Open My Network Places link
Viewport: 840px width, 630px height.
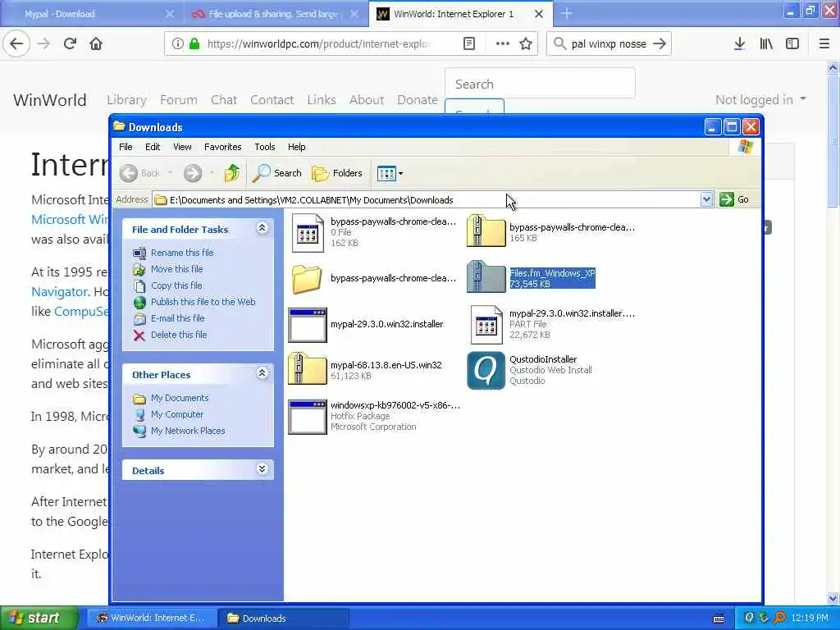point(188,431)
